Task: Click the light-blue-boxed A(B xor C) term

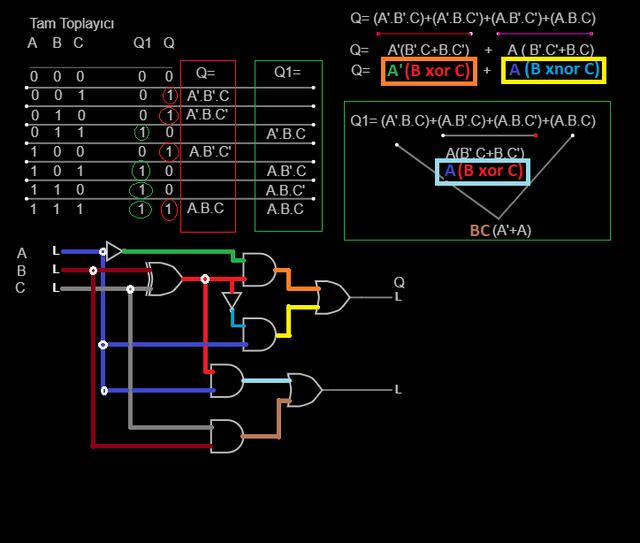Action: click(x=483, y=171)
